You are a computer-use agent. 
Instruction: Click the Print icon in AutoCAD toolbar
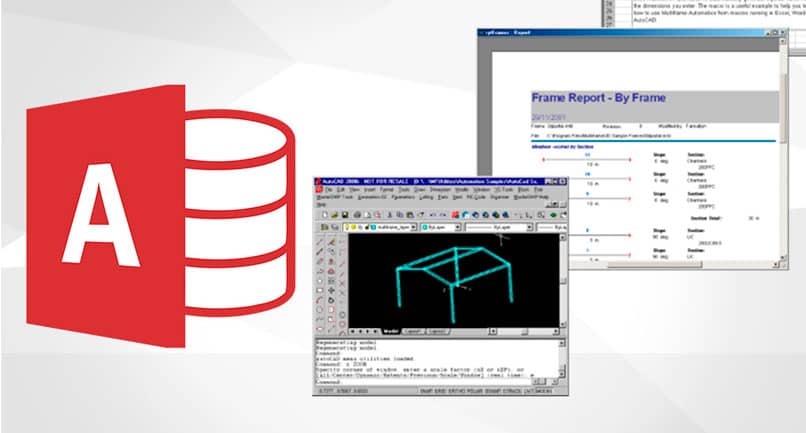[x=357, y=215]
